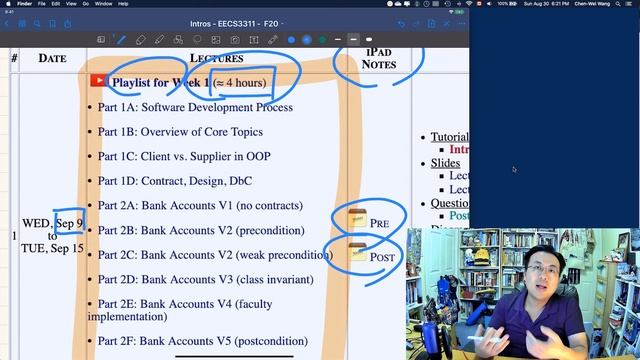The height and width of the screenshot is (360, 640).
Task: Open the volume control in the menu bar
Action: tap(489, 4)
